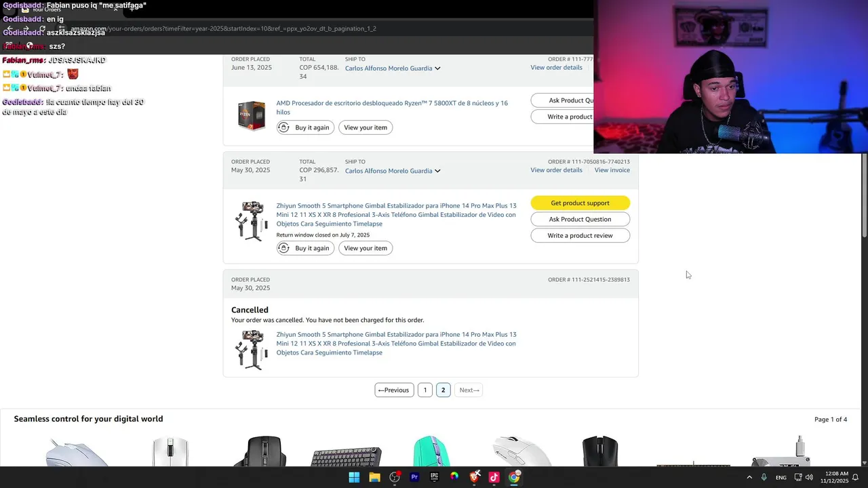The width and height of the screenshot is (868, 488).
Task: Click 'Page 1 of 4' carousel text
Action: click(831, 420)
